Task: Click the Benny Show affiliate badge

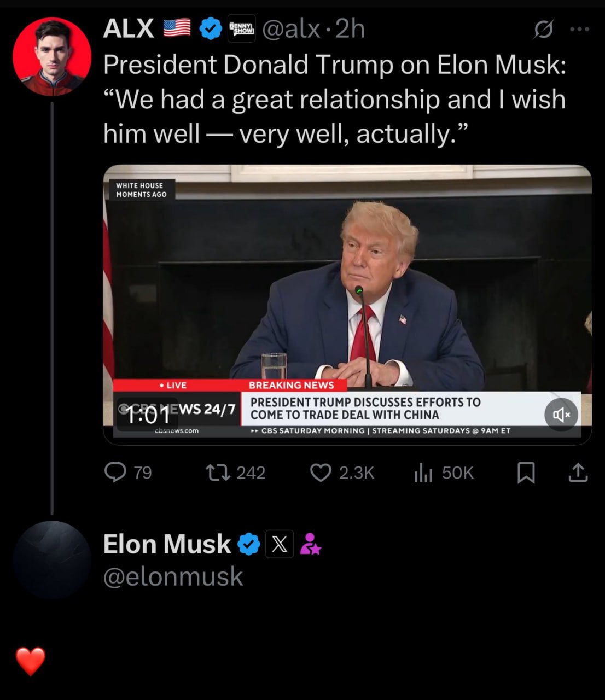Action: pyautogui.click(x=241, y=28)
